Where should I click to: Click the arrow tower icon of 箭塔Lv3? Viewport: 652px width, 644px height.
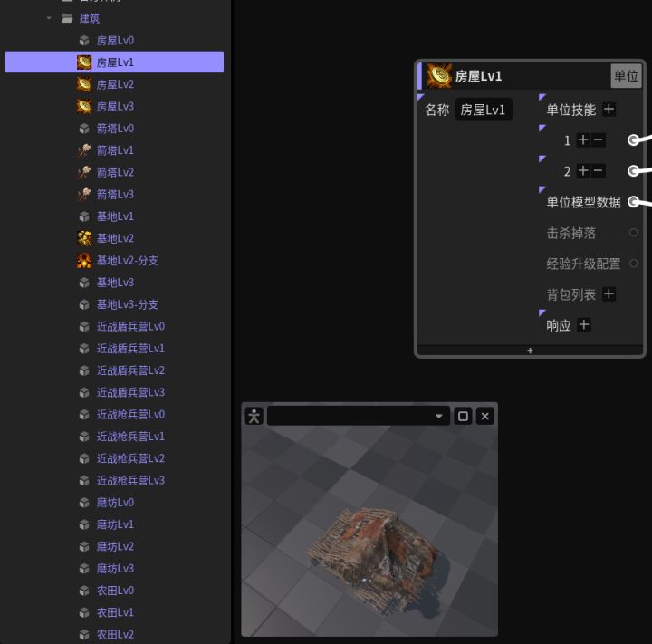tap(84, 194)
